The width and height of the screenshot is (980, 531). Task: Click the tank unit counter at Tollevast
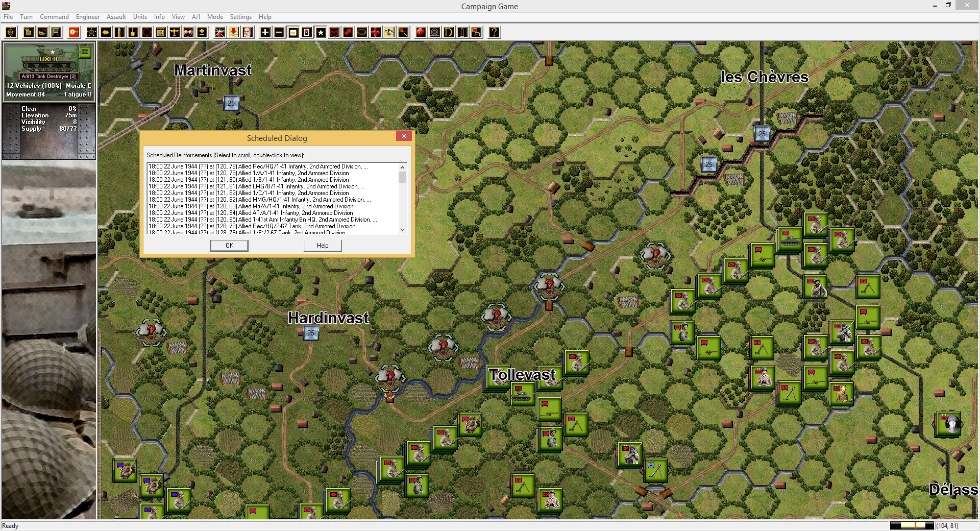coord(523,394)
